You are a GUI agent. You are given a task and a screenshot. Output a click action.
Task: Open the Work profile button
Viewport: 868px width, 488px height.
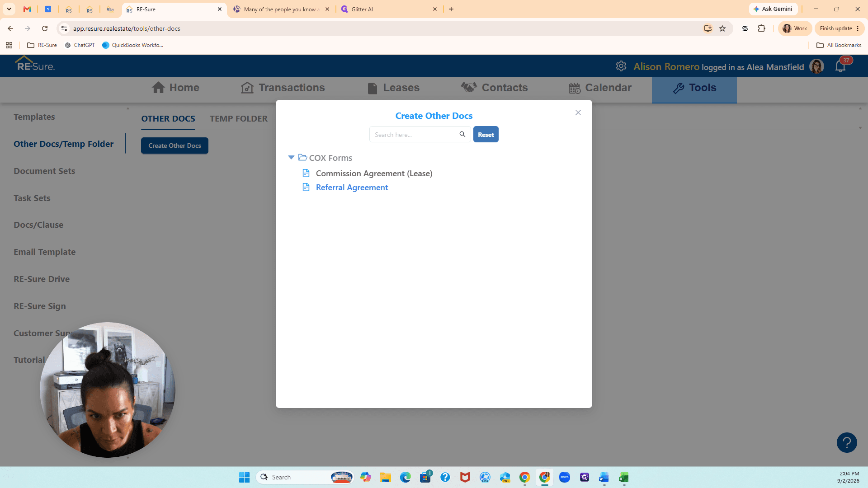pos(795,28)
